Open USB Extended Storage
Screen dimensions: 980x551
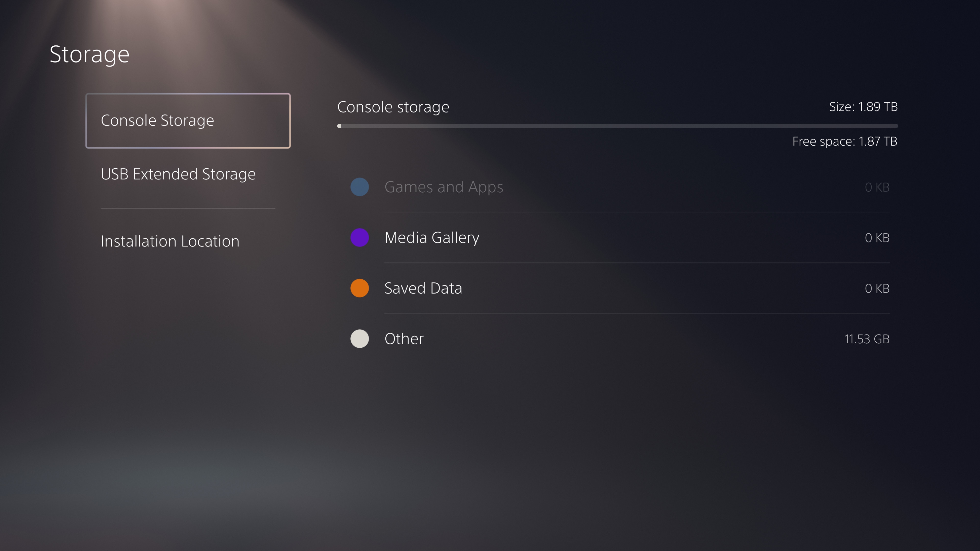pyautogui.click(x=178, y=174)
